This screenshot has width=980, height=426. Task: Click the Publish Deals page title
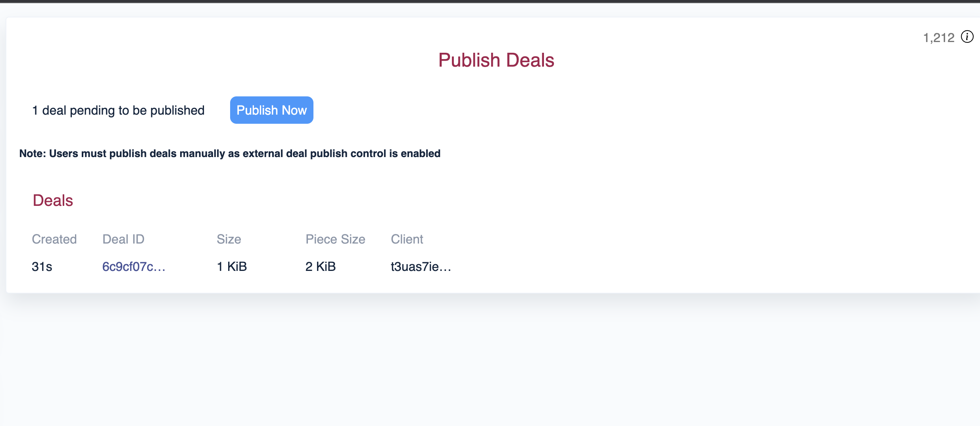point(496,60)
